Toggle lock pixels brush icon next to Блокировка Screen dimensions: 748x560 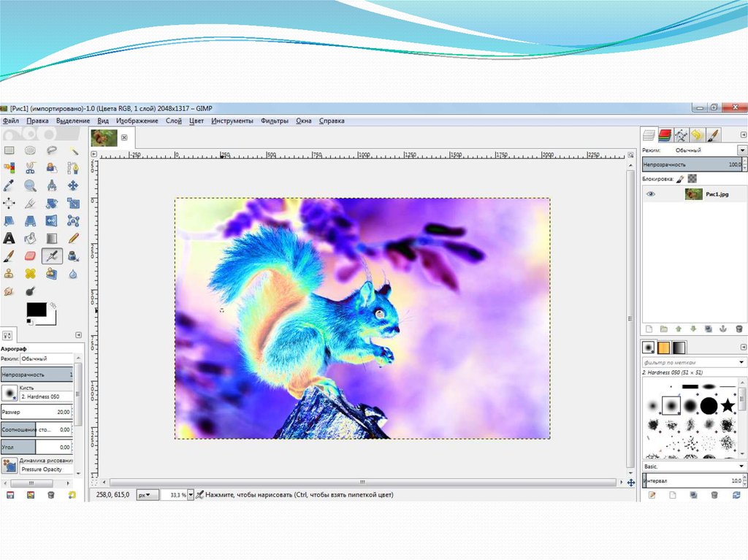click(679, 178)
